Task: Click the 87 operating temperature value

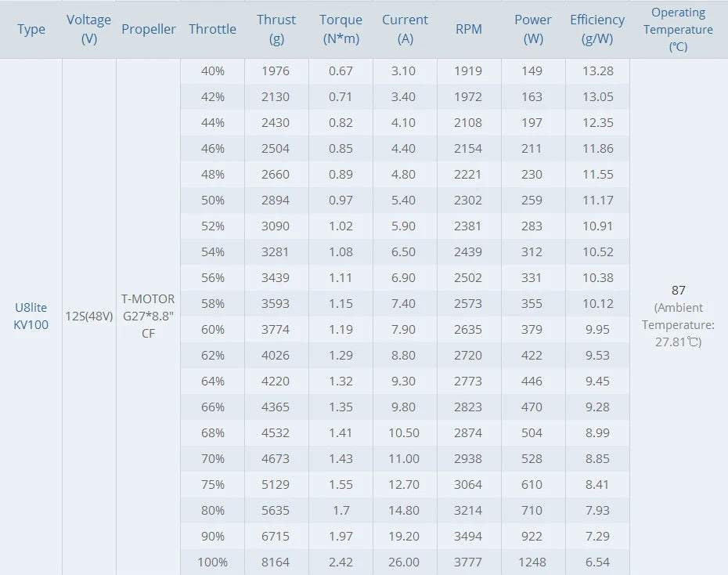Action: 678,290
